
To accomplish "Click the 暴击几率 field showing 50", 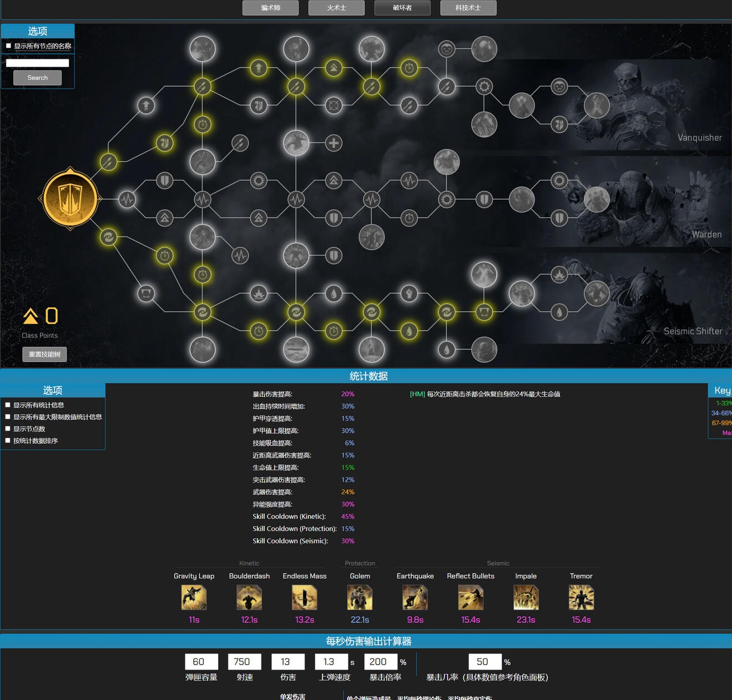I will [485, 662].
